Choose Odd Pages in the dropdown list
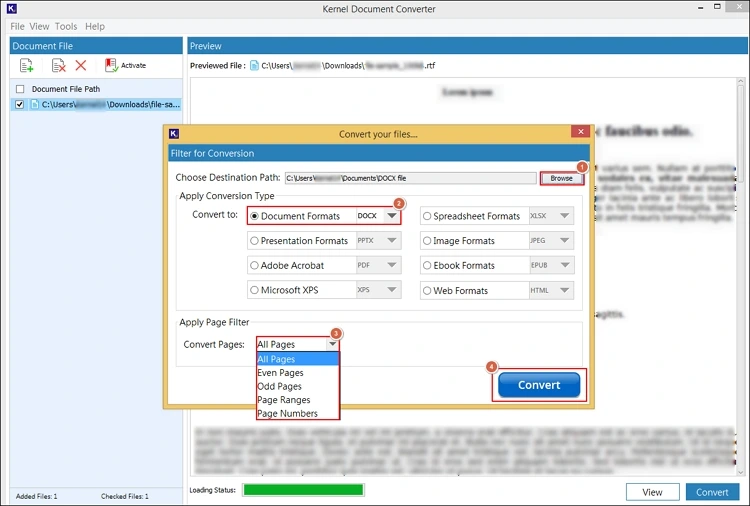This screenshot has width=750, height=506. (280, 386)
